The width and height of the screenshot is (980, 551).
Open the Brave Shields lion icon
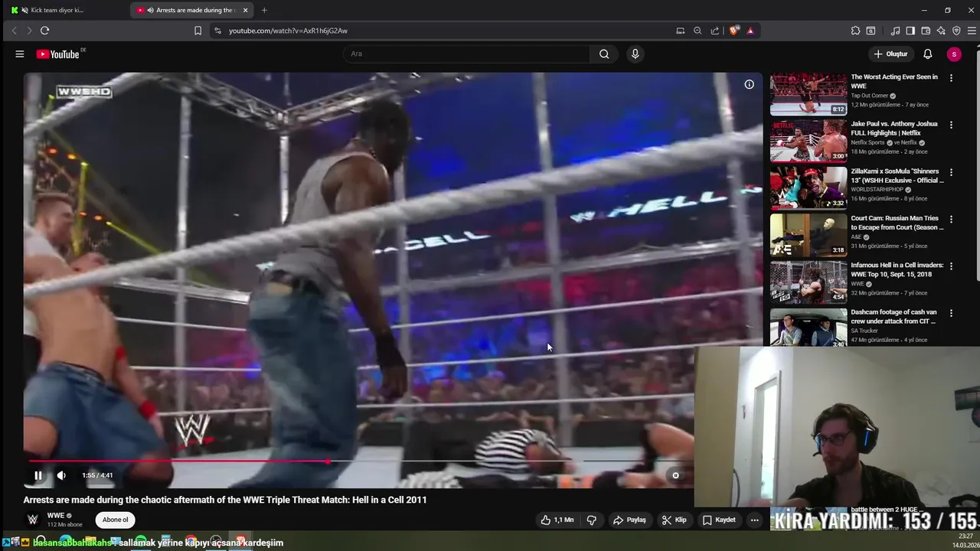click(x=734, y=31)
